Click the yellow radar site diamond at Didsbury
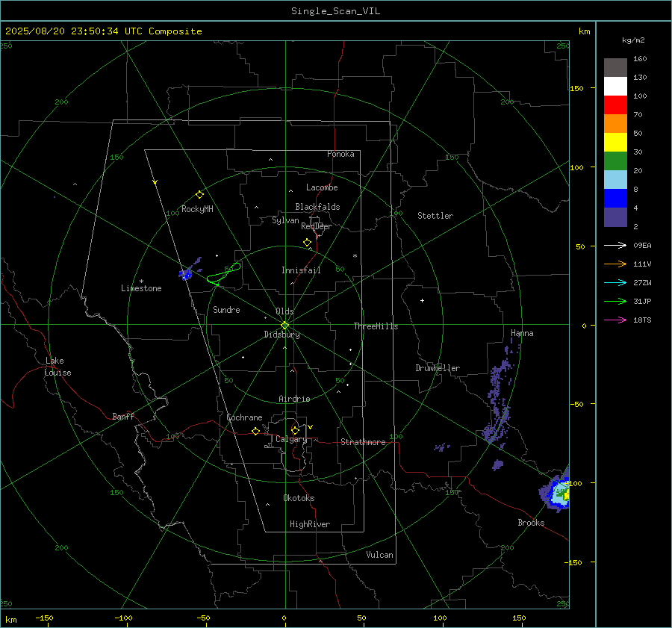The height and width of the screenshot is (628, 672). click(x=284, y=326)
